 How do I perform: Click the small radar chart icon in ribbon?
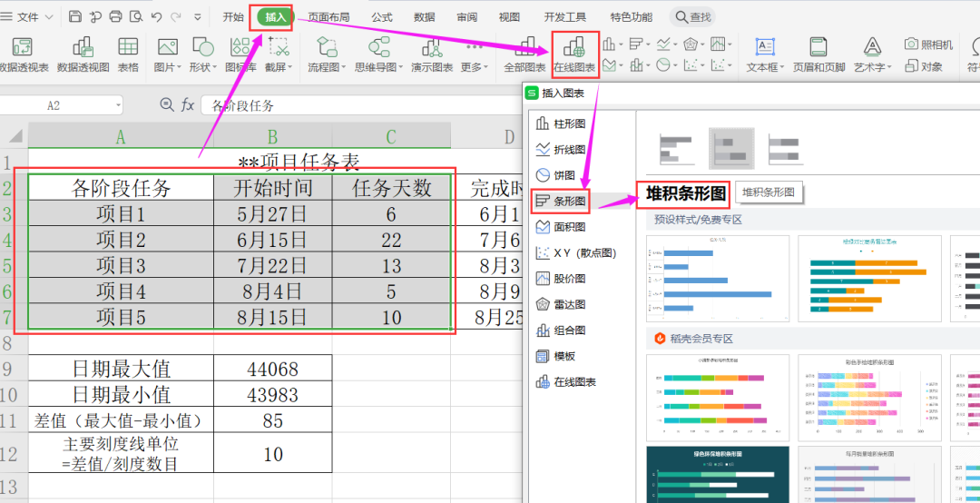point(690,44)
